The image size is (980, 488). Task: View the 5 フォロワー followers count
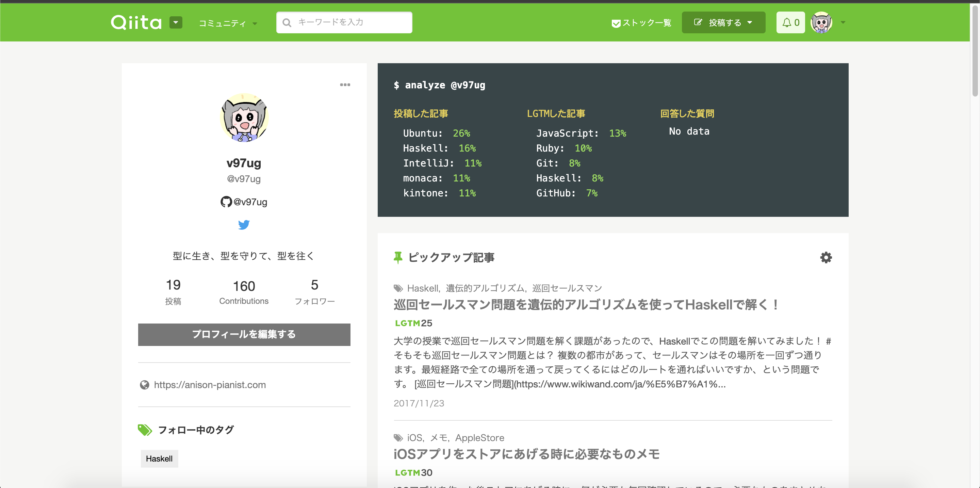(315, 292)
